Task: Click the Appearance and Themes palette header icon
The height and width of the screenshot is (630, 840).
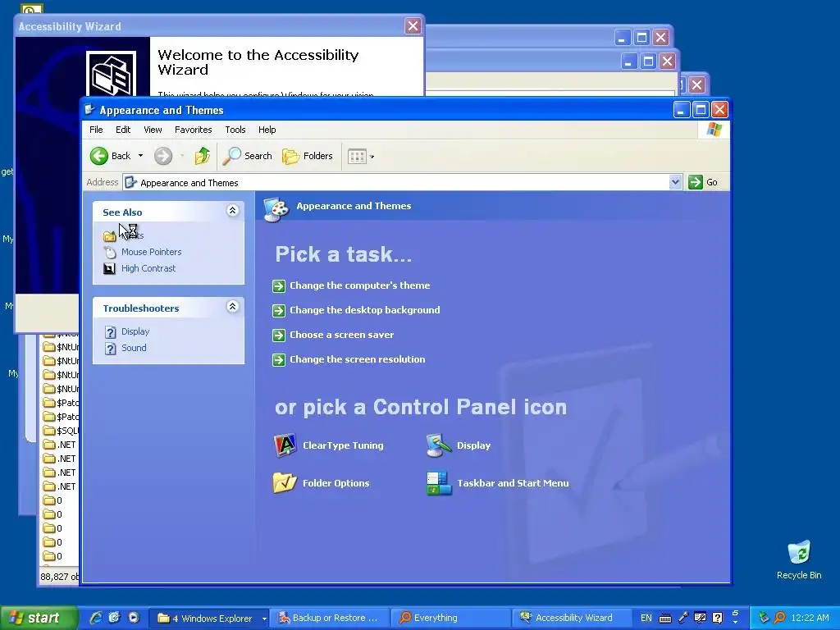Action: pos(276,208)
